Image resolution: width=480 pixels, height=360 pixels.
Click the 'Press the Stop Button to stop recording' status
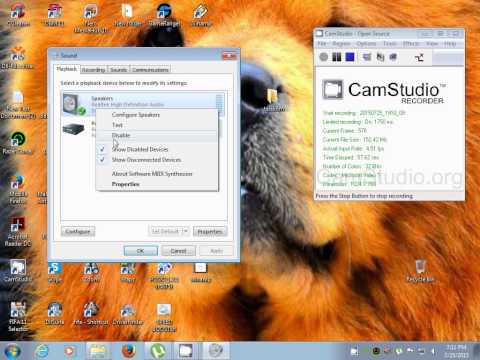click(x=364, y=196)
